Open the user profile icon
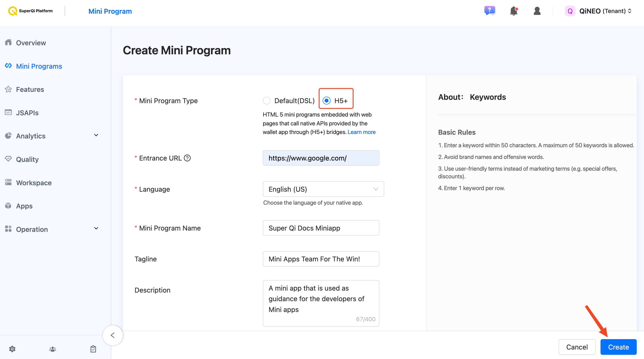This screenshot has width=644, height=359. pos(537,11)
